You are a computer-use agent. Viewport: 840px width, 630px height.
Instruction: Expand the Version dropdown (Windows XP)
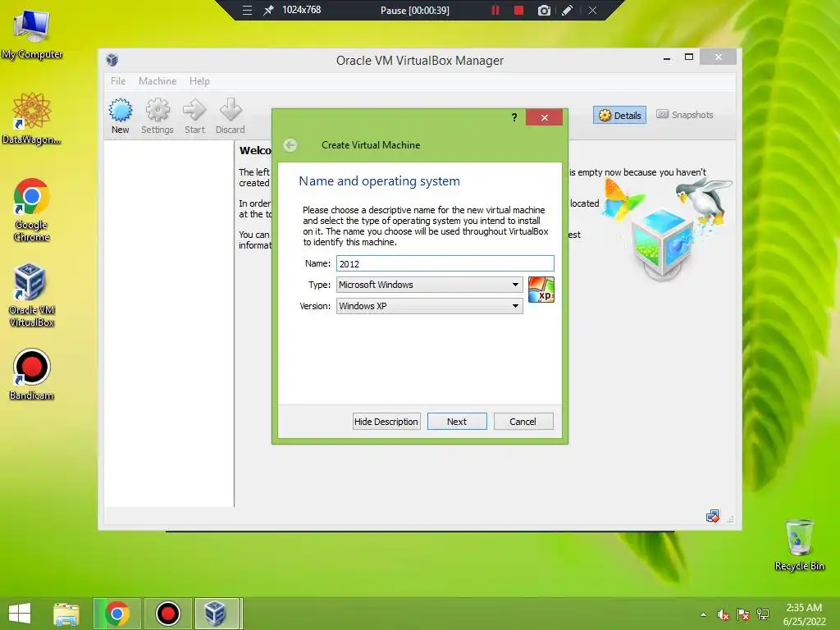click(430, 306)
